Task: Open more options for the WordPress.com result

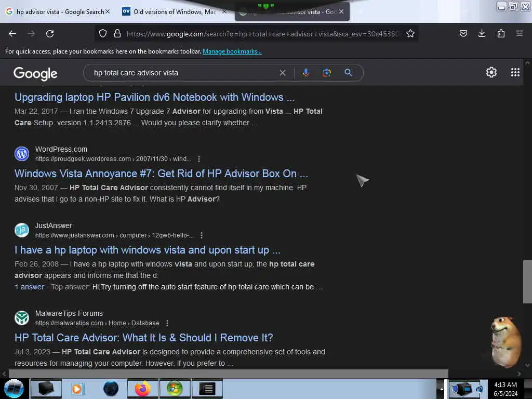Action: pos(199,159)
